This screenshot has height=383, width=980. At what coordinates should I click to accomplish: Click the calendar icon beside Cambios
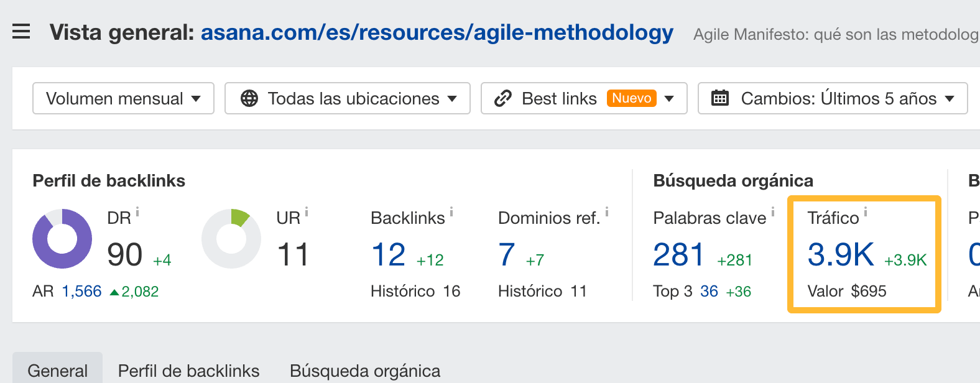pos(720,98)
